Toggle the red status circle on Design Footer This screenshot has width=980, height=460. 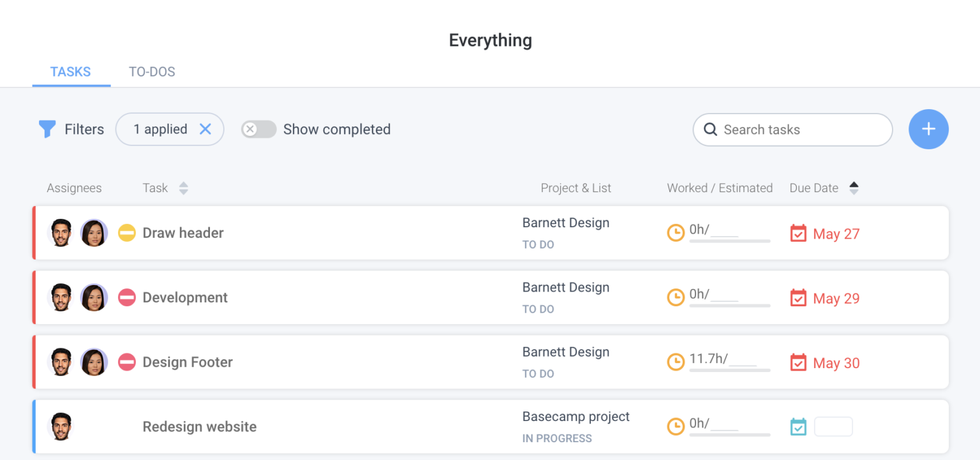[126, 362]
